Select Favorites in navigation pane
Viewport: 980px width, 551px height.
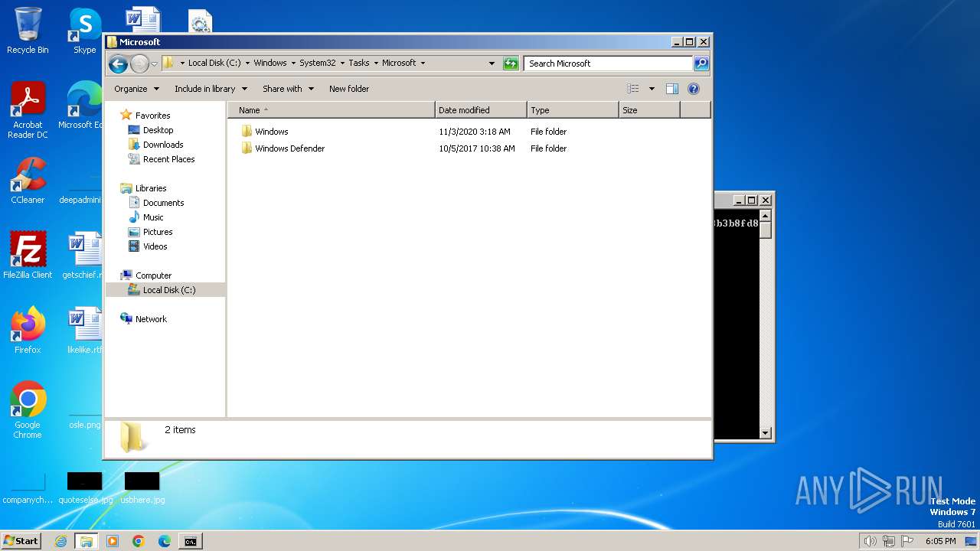point(152,116)
